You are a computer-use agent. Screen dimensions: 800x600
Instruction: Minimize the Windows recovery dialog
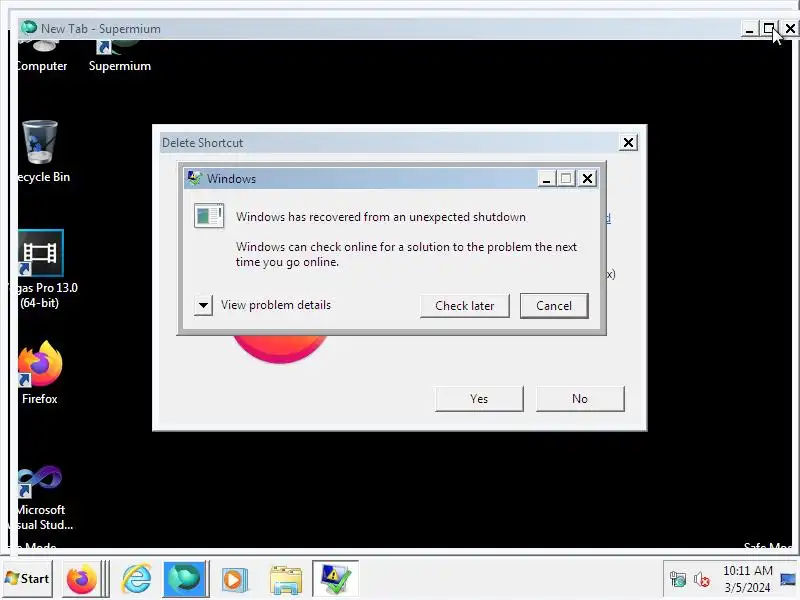tap(546, 179)
